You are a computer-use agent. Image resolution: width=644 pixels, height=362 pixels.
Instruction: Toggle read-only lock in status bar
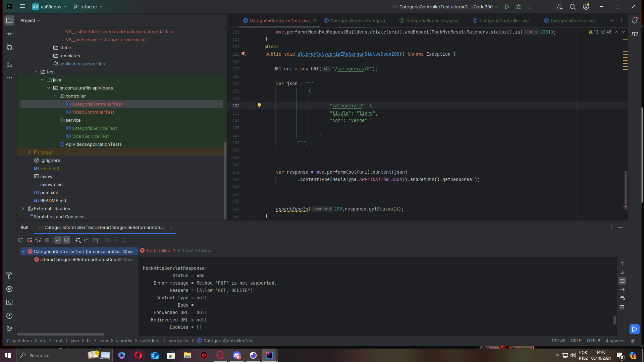pyautogui.click(x=633, y=341)
